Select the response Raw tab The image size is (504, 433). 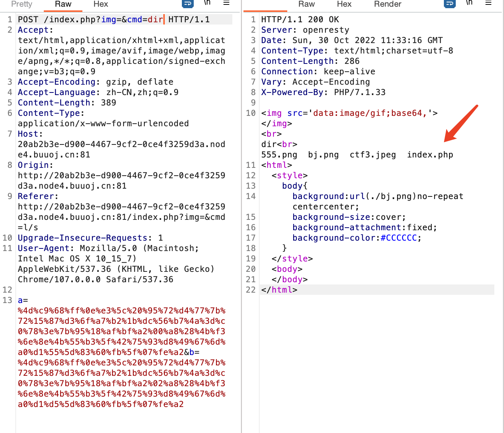click(307, 4)
